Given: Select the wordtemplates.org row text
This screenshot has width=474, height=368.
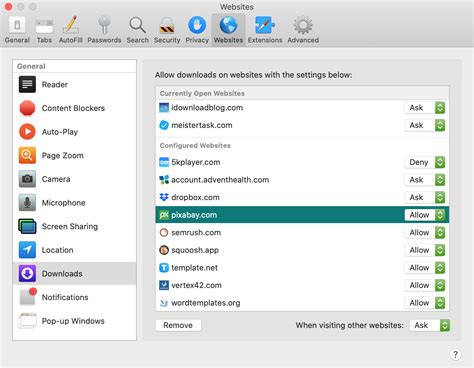Looking at the screenshot, I should (206, 303).
